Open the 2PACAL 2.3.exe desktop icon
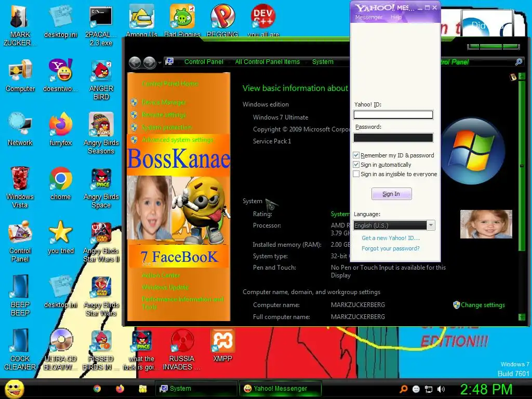This screenshot has height=399, width=532. coord(101,25)
